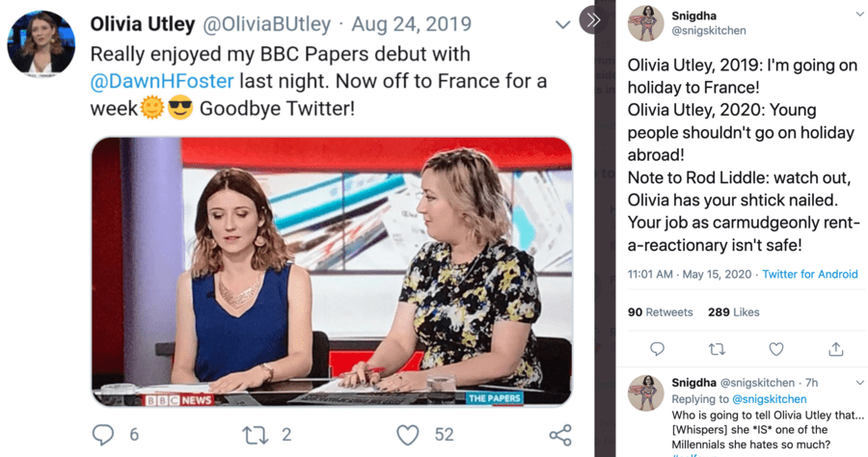View the 90 Retweets list

pos(660,312)
